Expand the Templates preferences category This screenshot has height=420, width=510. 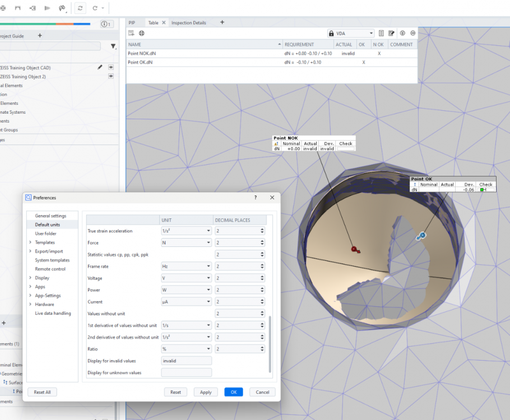click(30, 242)
